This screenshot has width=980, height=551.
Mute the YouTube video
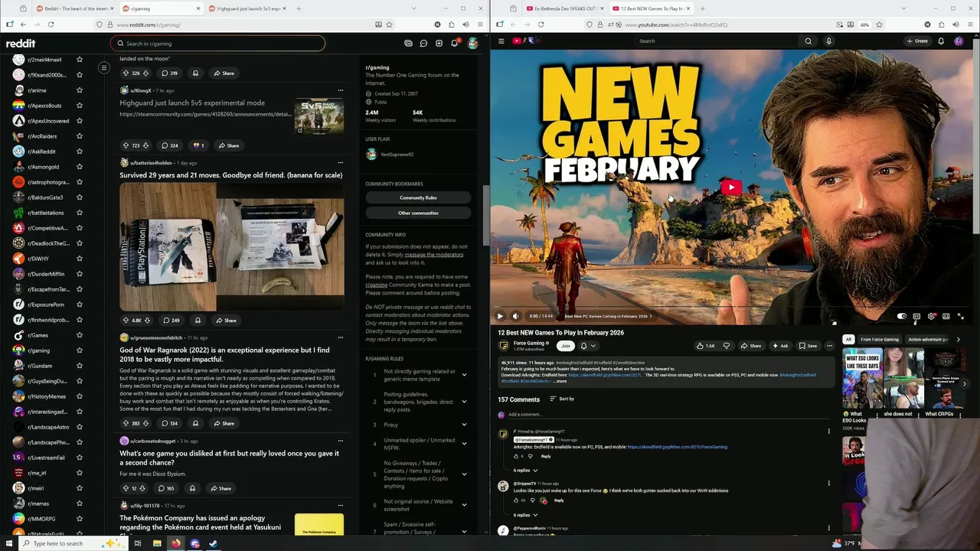click(x=515, y=316)
